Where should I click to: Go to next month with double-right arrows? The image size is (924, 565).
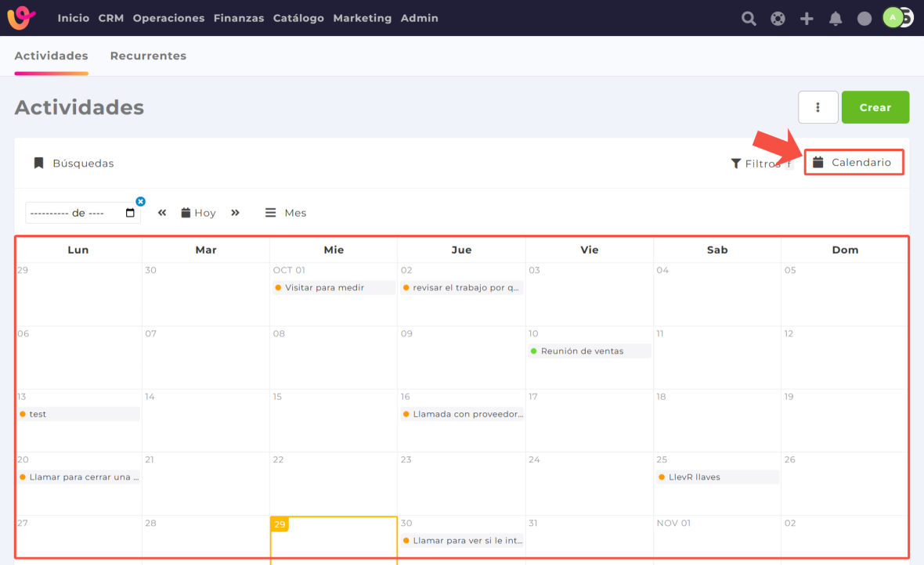click(x=235, y=213)
